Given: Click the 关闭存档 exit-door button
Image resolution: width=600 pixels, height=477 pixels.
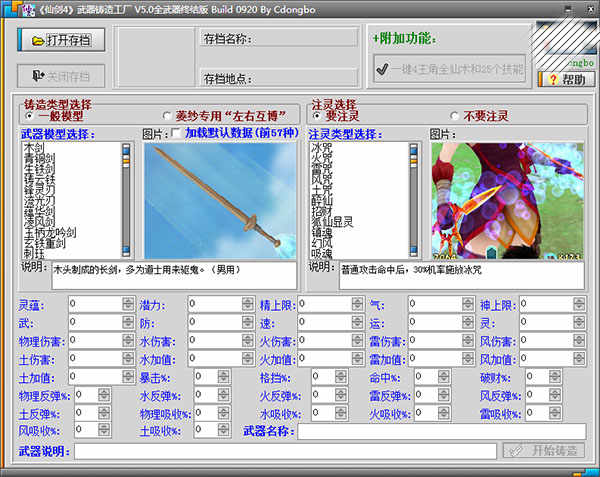Looking at the screenshot, I should click(x=61, y=76).
